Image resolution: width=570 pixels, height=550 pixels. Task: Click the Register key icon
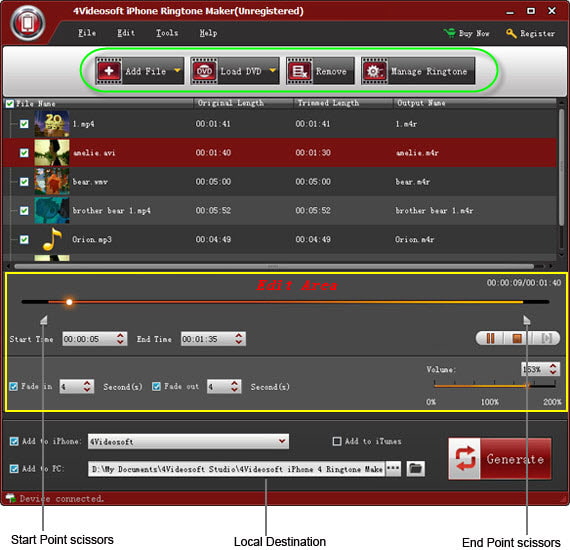click(511, 33)
